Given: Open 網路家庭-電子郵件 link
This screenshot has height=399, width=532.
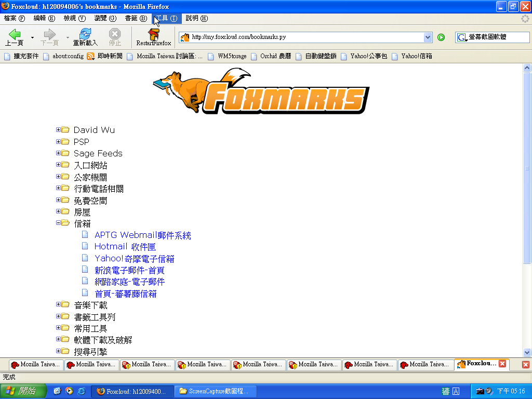Looking at the screenshot, I should click(x=129, y=282).
